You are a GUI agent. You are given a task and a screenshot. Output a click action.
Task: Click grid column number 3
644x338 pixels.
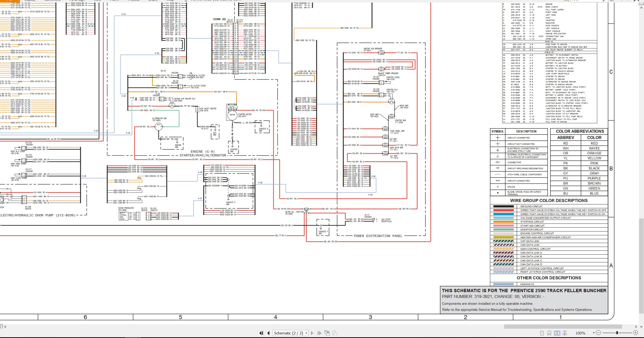click(370, 317)
